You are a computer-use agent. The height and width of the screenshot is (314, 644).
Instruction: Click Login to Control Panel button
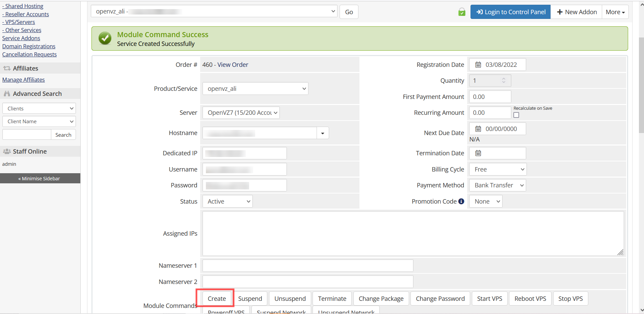tap(510, 12)
